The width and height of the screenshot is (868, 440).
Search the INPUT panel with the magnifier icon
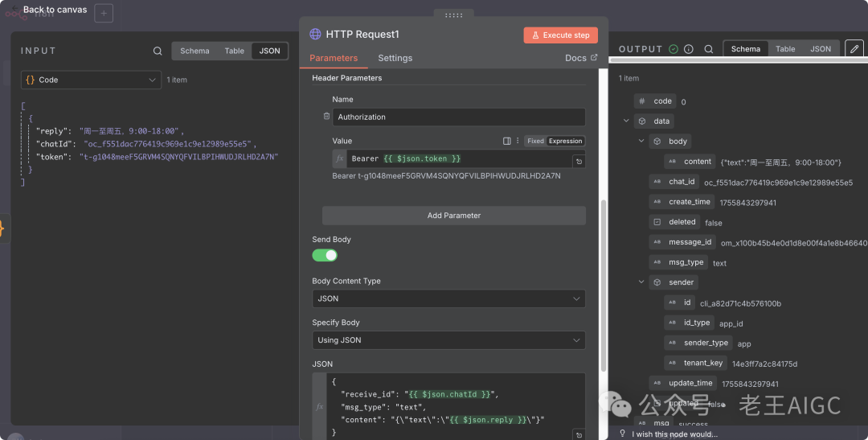[x=158, y=51]
